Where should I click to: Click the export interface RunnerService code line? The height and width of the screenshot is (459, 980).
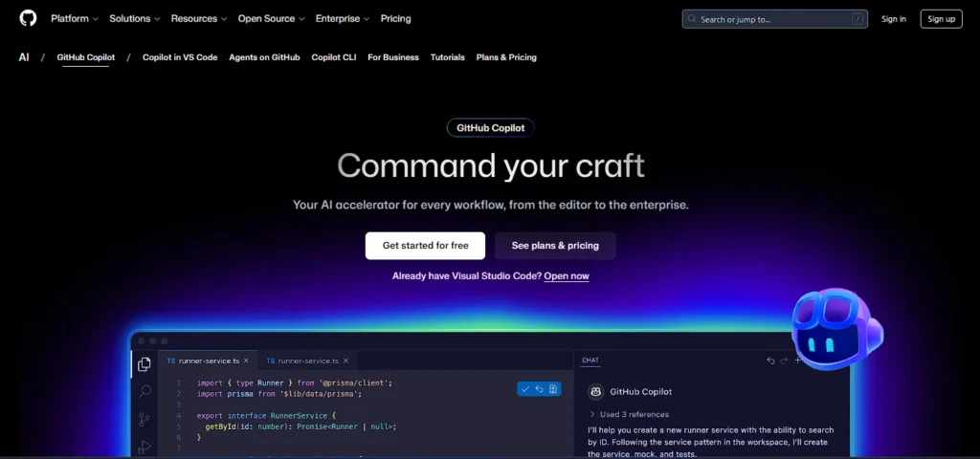[x=266, y=416]
